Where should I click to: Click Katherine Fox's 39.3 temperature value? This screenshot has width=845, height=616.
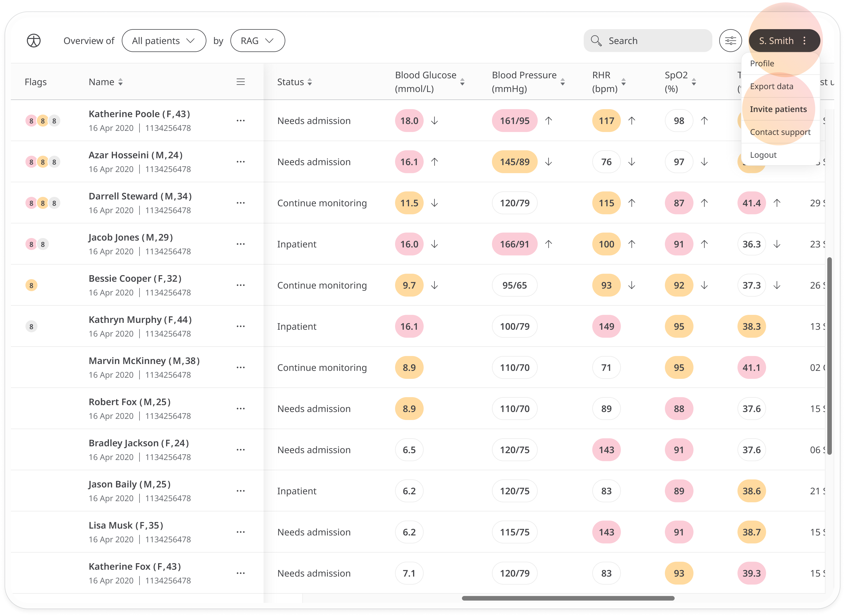click(751, 573)
